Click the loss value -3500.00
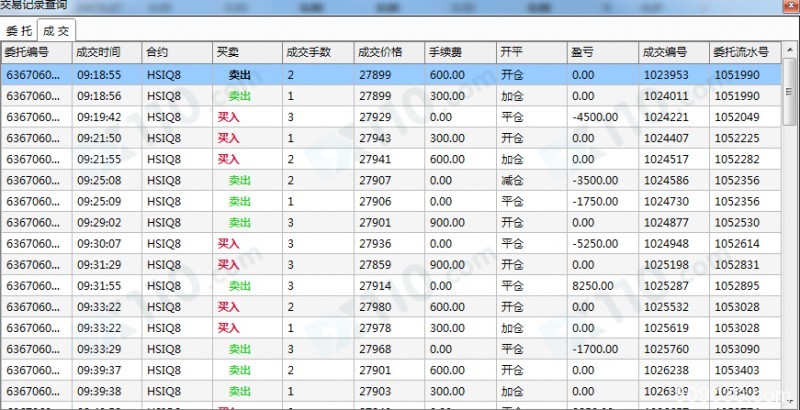 (x=595, y=181)
